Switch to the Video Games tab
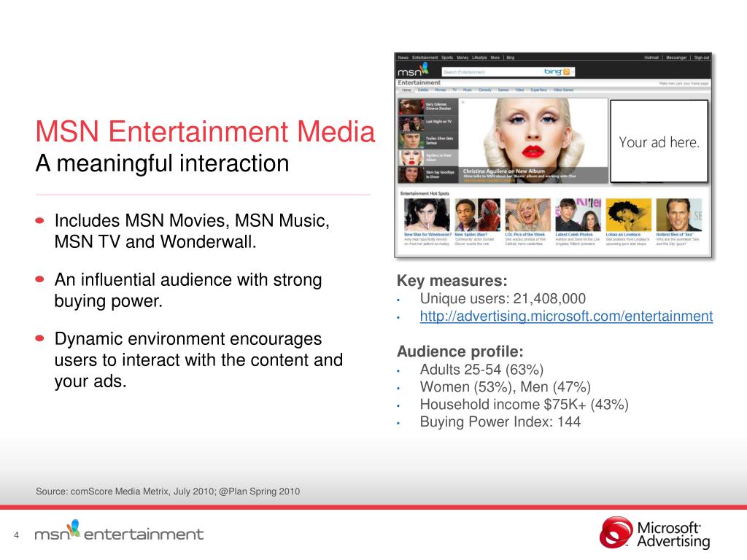 [564, 90]
